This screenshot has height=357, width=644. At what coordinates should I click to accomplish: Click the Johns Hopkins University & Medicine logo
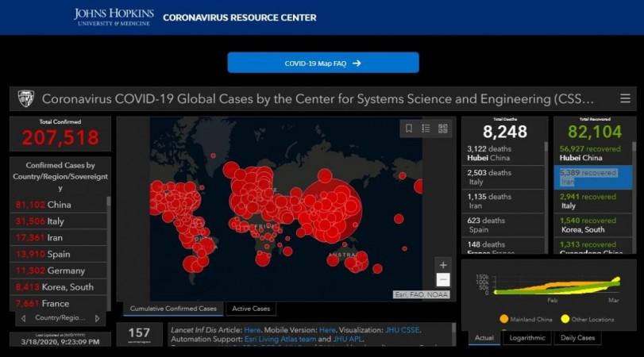pos(114,17)
